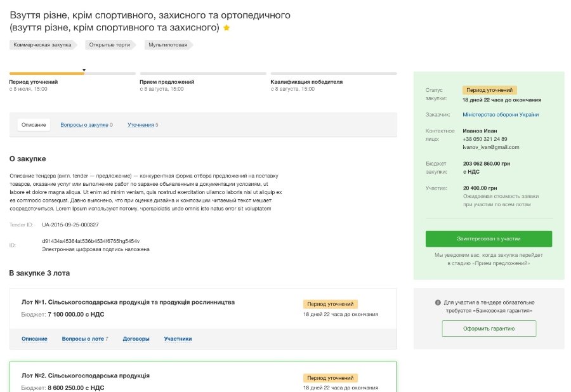
Task: Click the "Оформить гарантию" button
Action: (x=489, y=329)
